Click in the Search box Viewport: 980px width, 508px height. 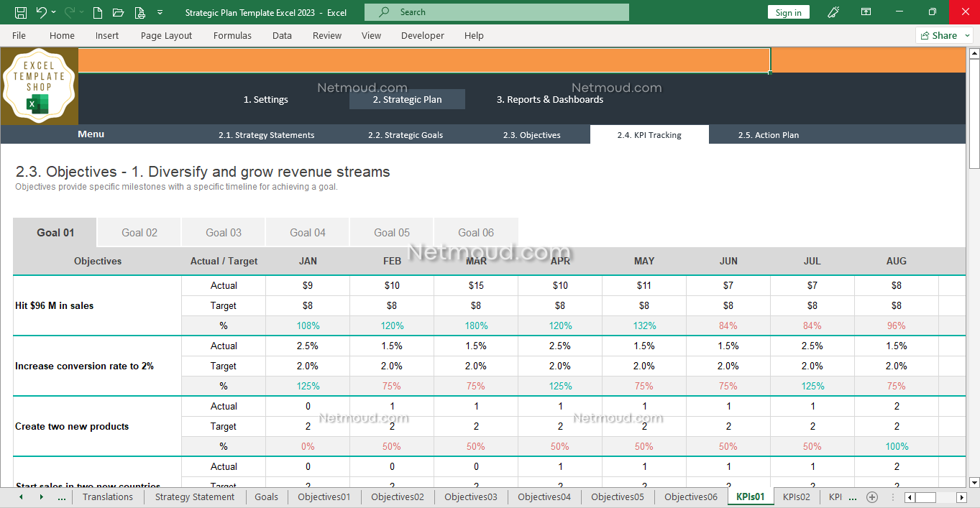pos(497,12)
